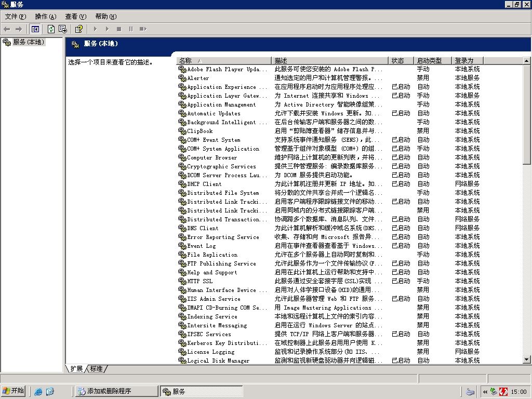
Task: Select the IIS Admin Service icon
Action: tap(182, 298)
